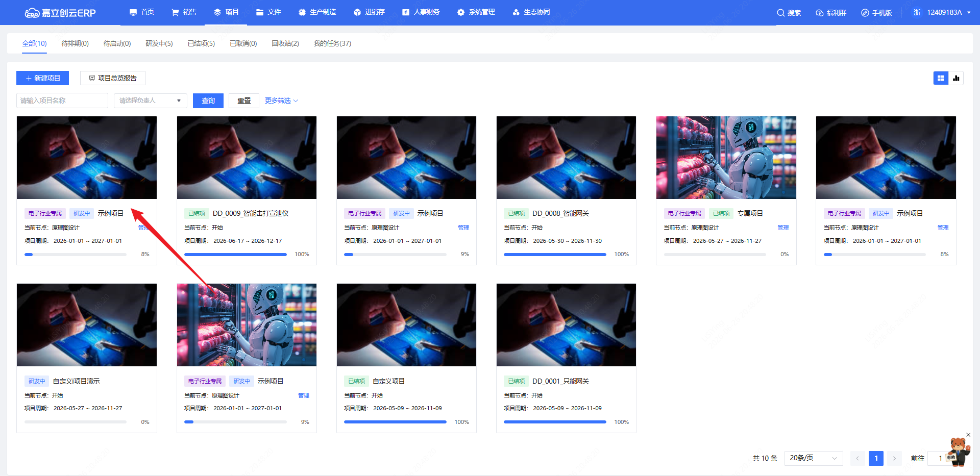Open DD_0009_智能击打宣泄仪 project thumbnail
This screenshot has height=476, width=980.
point(247,158)
